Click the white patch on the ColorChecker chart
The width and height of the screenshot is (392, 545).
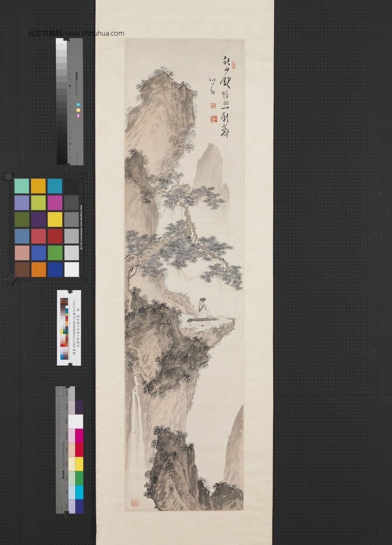(72, 269)
